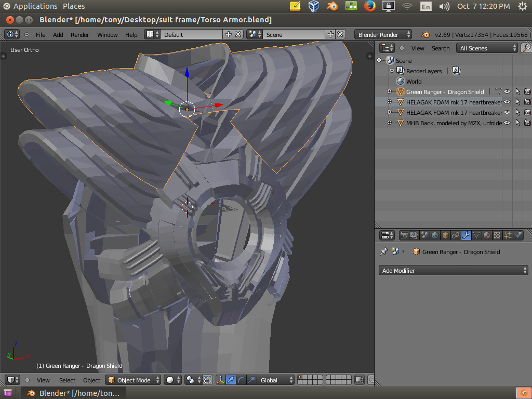This screenshot has height=399, width=532.
Task: Open the Object Mode dropdown
Action: click(134, 380)
